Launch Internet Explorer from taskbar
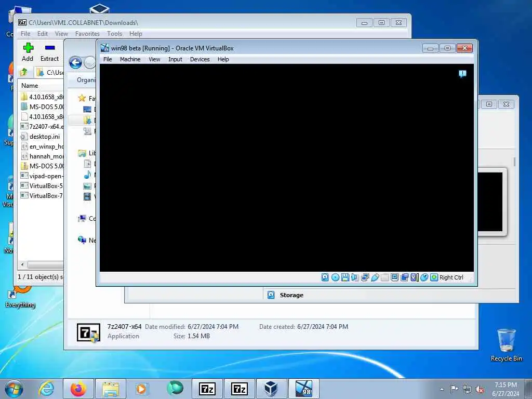 pos(46,389)
